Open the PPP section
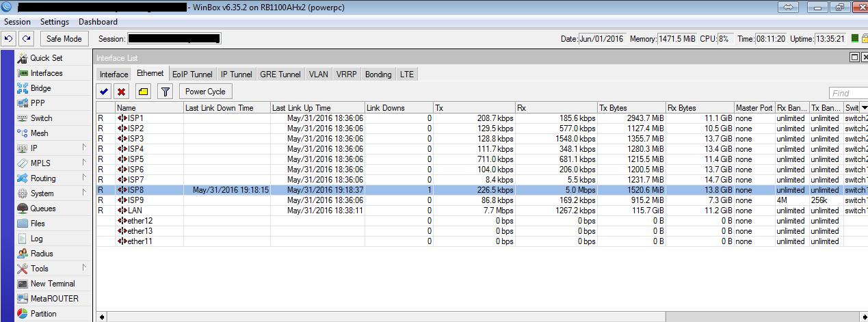The height and width of the screenshot is (322, 868). coord(38,103)
